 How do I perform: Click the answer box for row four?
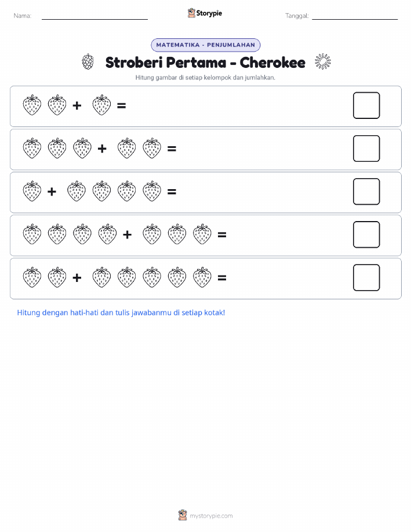[366, 234]
